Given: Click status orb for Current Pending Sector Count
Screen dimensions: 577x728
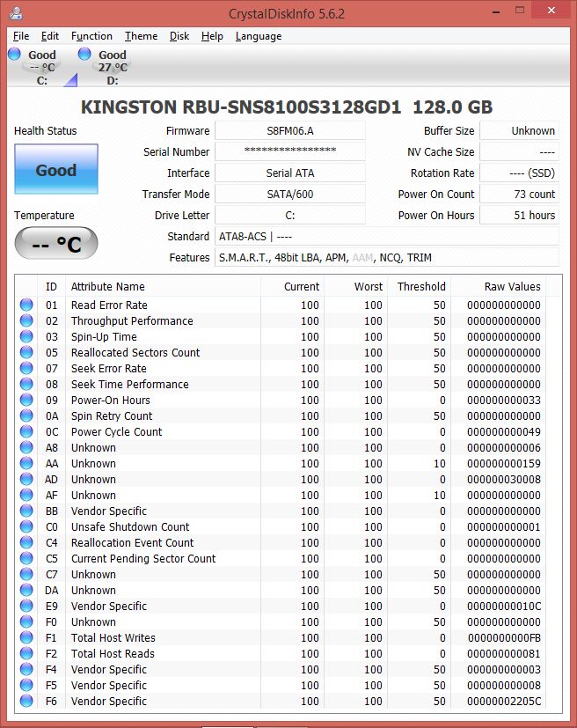Looking at the screenshot, I should 26,558.
